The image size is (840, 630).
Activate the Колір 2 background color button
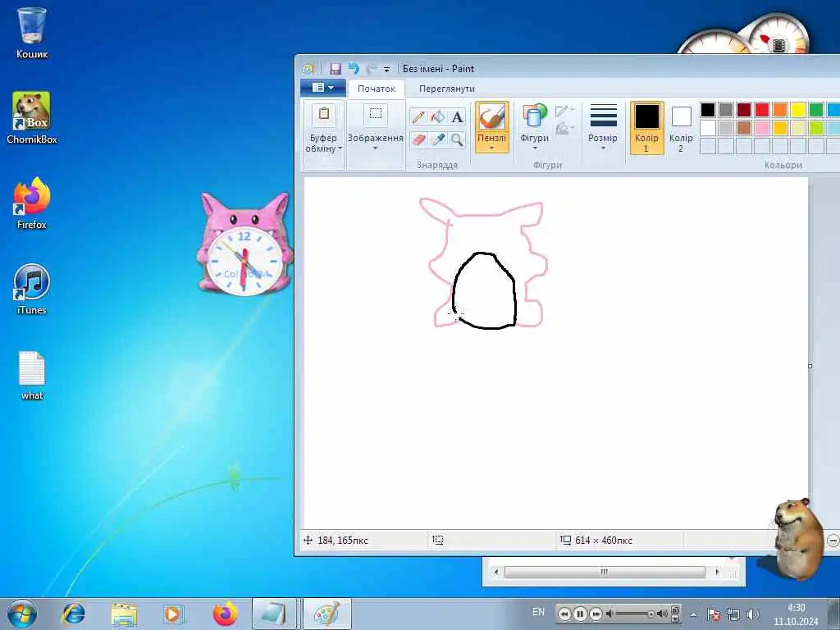[x=681, y=128]
